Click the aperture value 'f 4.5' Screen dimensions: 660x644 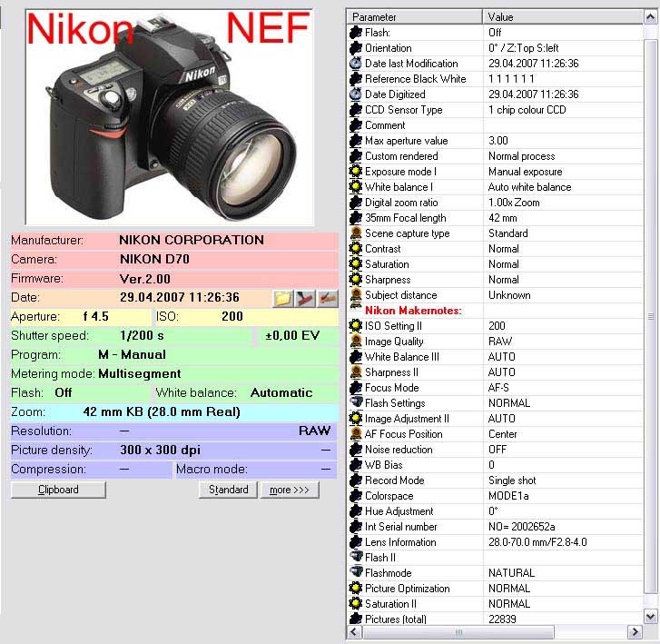96,316
